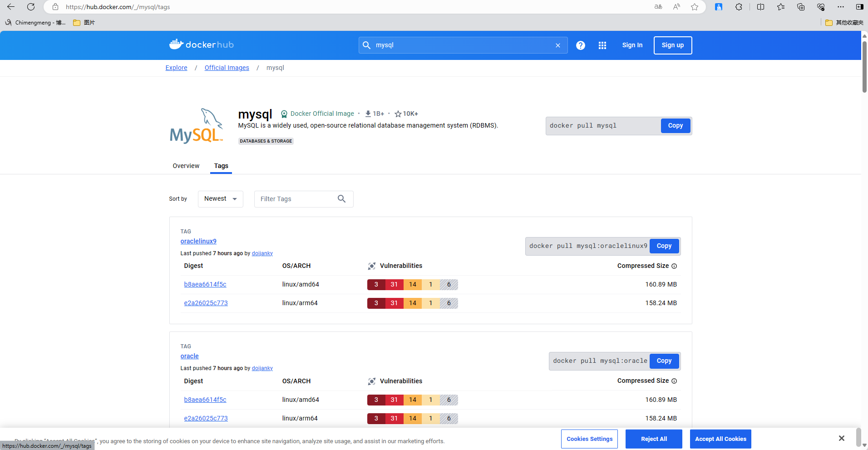Viewport: 868px width, 450px height.
Task: Open digest e2a26025c773 under oracle tag
Action: (x=206, y=418)
